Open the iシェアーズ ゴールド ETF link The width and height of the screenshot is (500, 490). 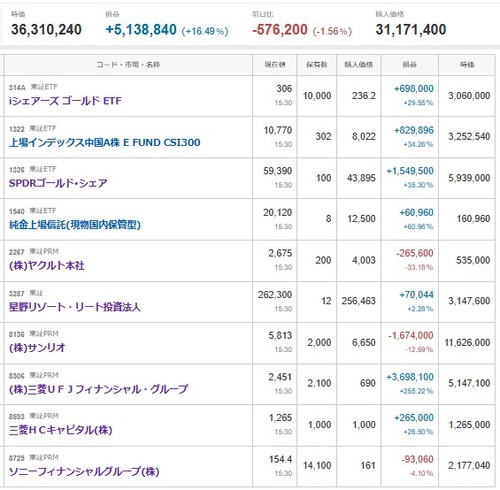coord(65,101)
